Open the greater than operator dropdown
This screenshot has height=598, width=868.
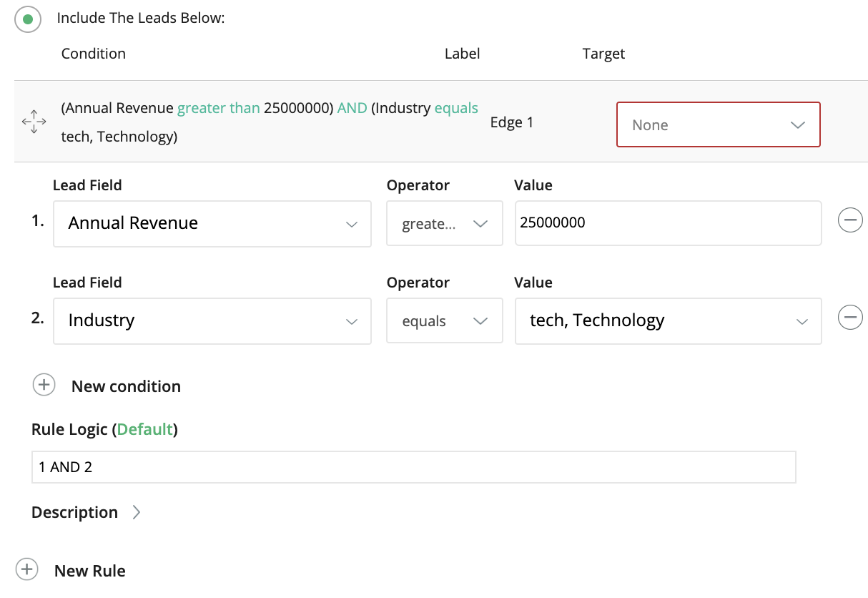click(x=444, y=223)
